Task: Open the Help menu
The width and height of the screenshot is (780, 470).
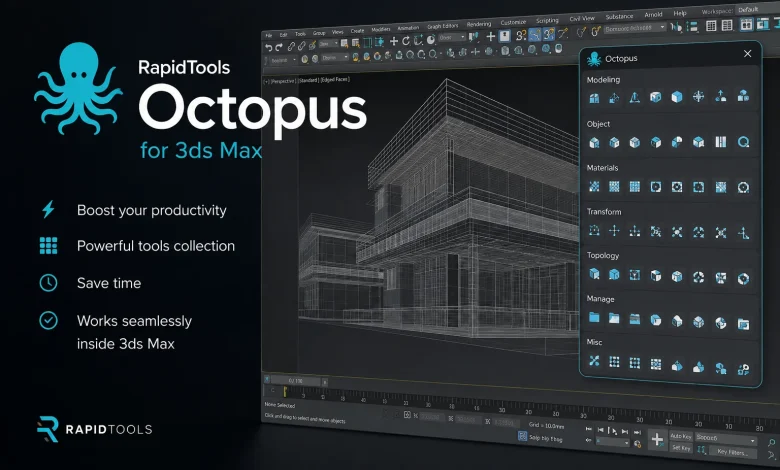Action: (x=680, y=13)
